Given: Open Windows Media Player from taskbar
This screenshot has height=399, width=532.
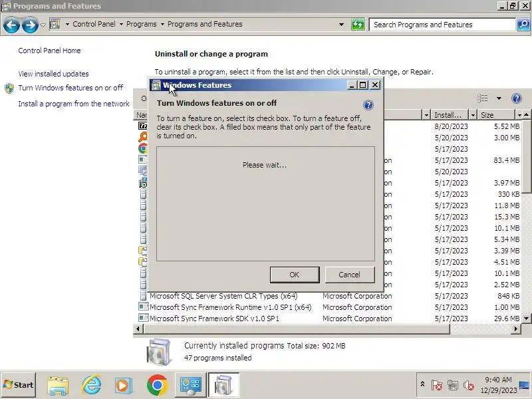Looking at the screenshot, I should (123, 386).
